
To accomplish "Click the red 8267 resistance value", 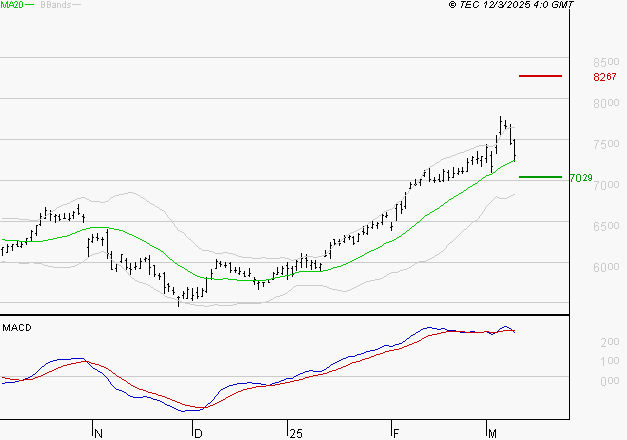I will 605,76.
